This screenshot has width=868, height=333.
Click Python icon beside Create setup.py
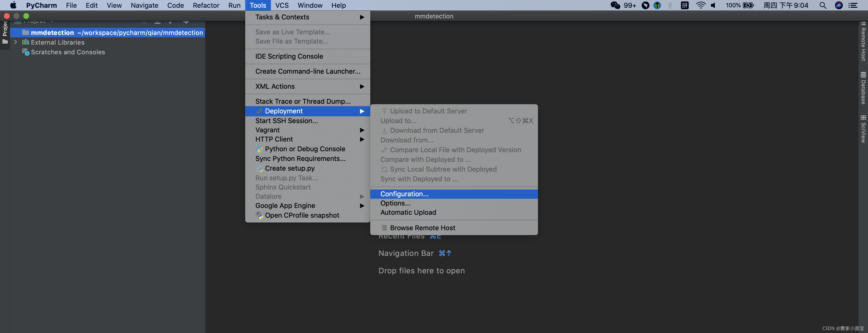pyautogui.click(x=260, y=168)
